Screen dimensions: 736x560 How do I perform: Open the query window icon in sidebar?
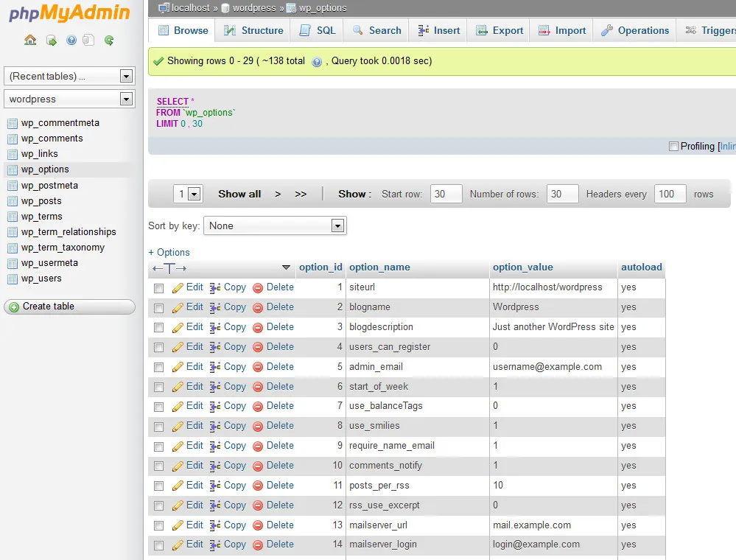coord(88,40)
